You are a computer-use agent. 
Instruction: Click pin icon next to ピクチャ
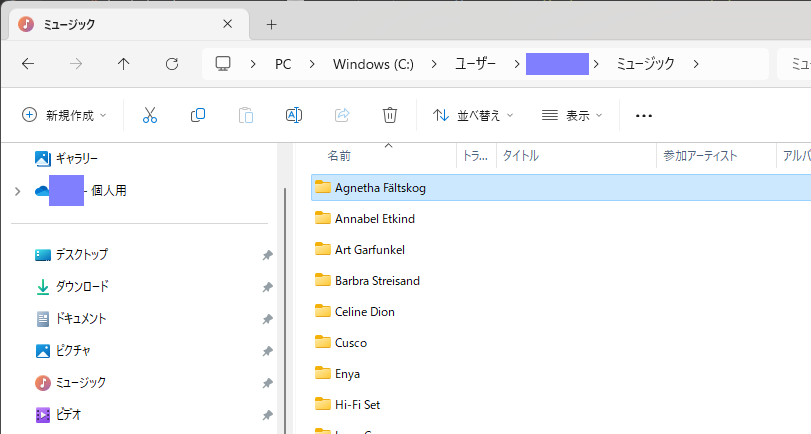pos(267,351)
